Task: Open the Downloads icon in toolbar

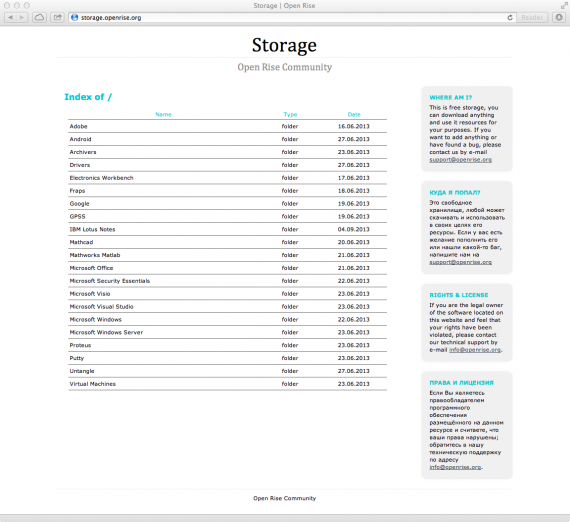Action: 559,17
